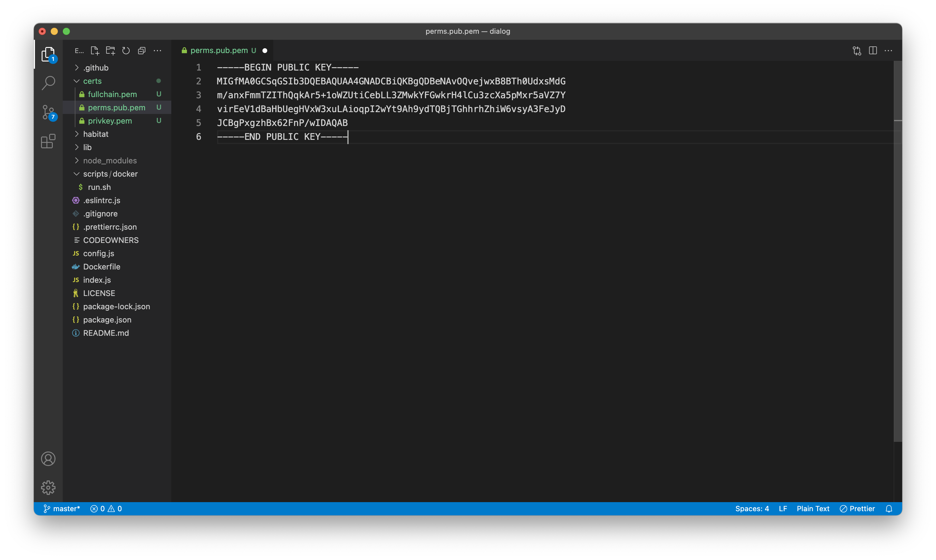Split the editor to the right
Image resolution: width=936 pixels, height=560 pixels.
873,51
